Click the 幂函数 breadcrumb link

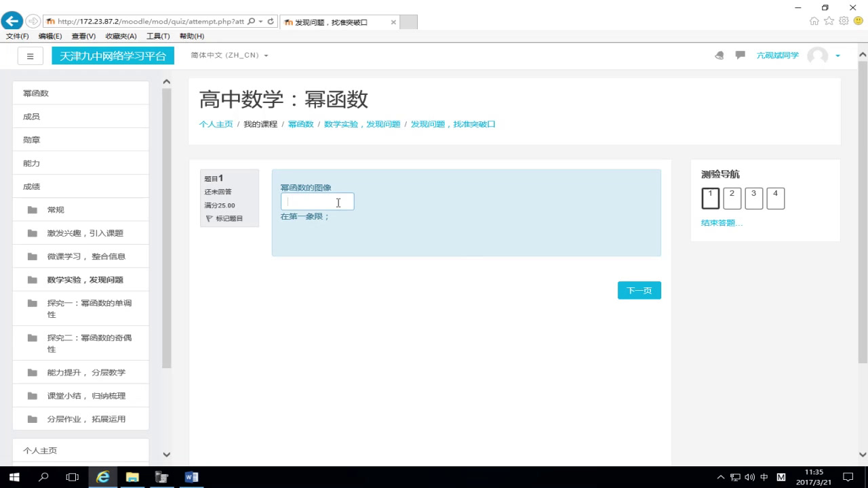tap(300, 125)
